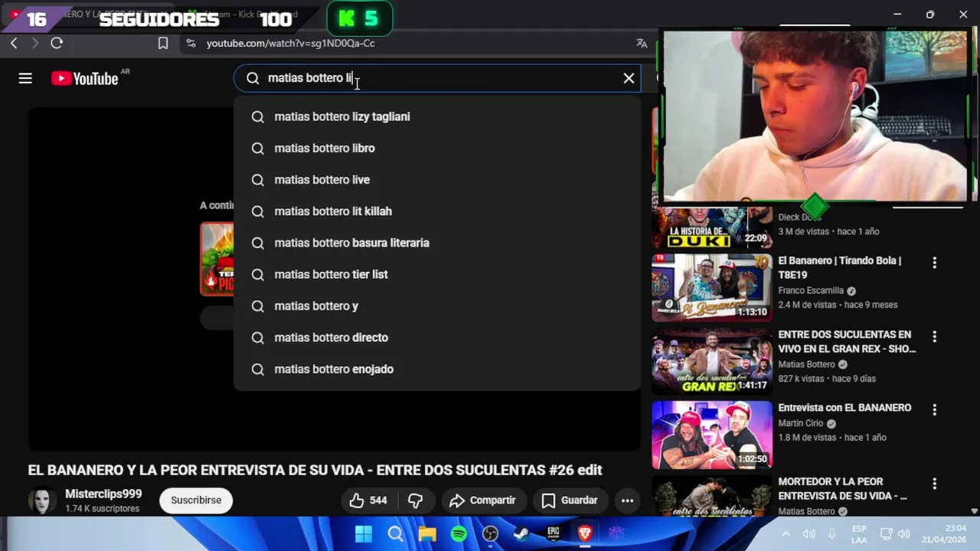Click the Guardar save button
This screenshot has width=980, height=551.
tap(570, 500)
